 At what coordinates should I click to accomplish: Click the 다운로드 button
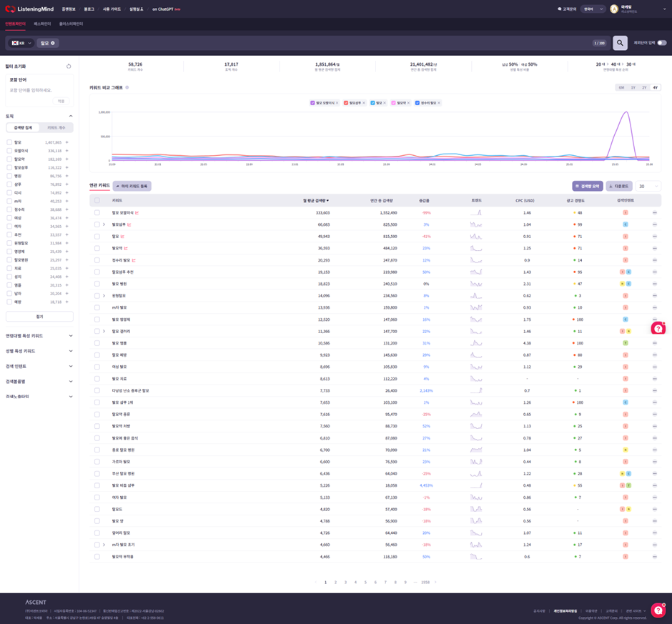click(x=618, y=186)
